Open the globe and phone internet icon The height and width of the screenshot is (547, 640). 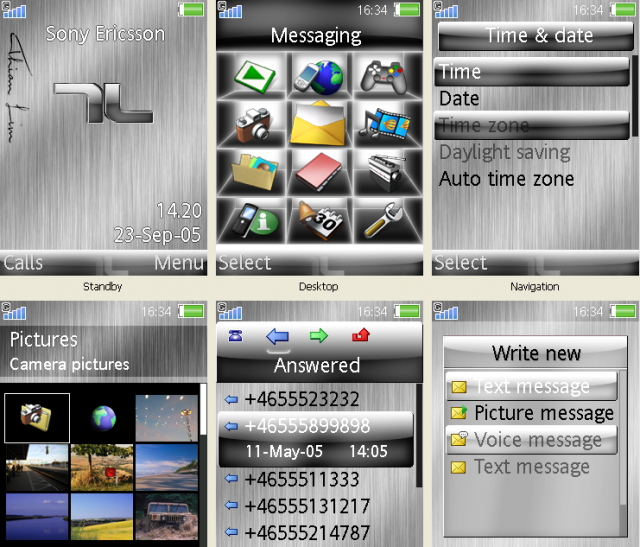[320, 77]
